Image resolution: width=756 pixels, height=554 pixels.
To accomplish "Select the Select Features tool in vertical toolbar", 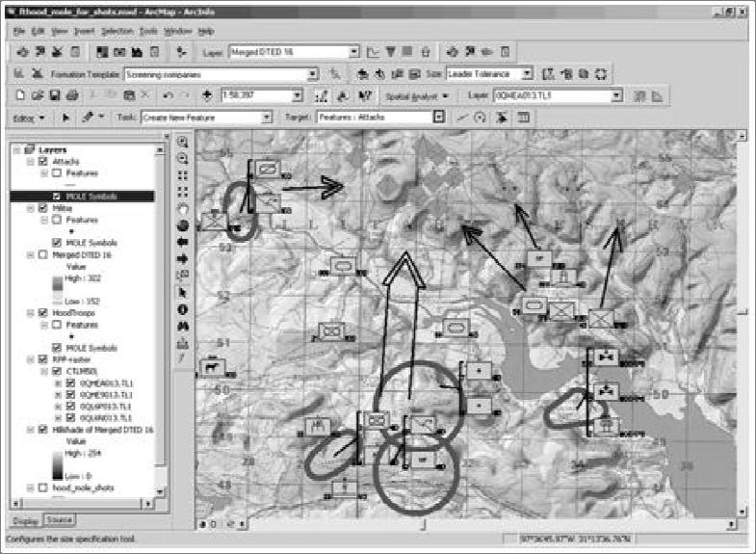I will [x=182, y=276].
